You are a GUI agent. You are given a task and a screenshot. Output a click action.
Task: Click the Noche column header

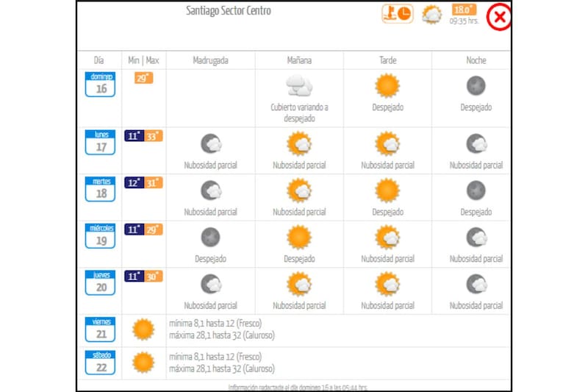tap(476, 60)
